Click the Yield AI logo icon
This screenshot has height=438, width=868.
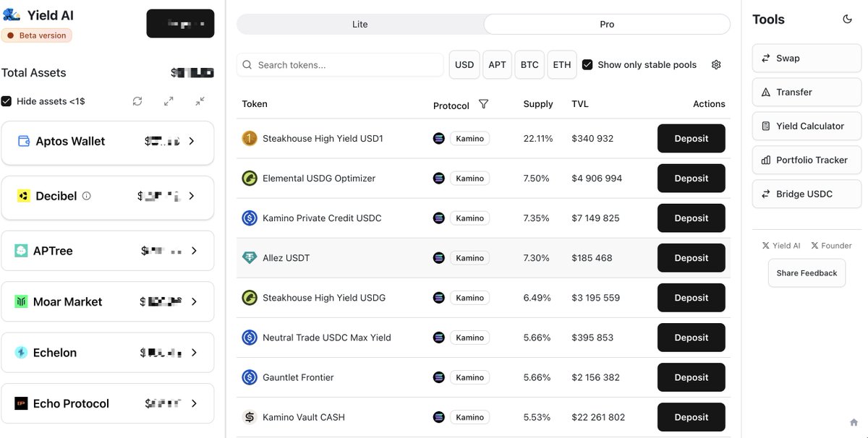pos(12,14)
